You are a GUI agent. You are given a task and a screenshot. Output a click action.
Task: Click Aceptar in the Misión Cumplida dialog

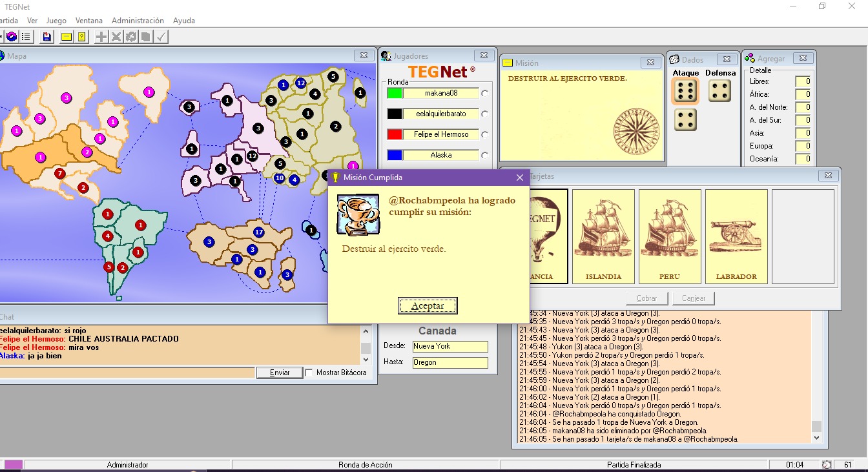click(428, 305)
